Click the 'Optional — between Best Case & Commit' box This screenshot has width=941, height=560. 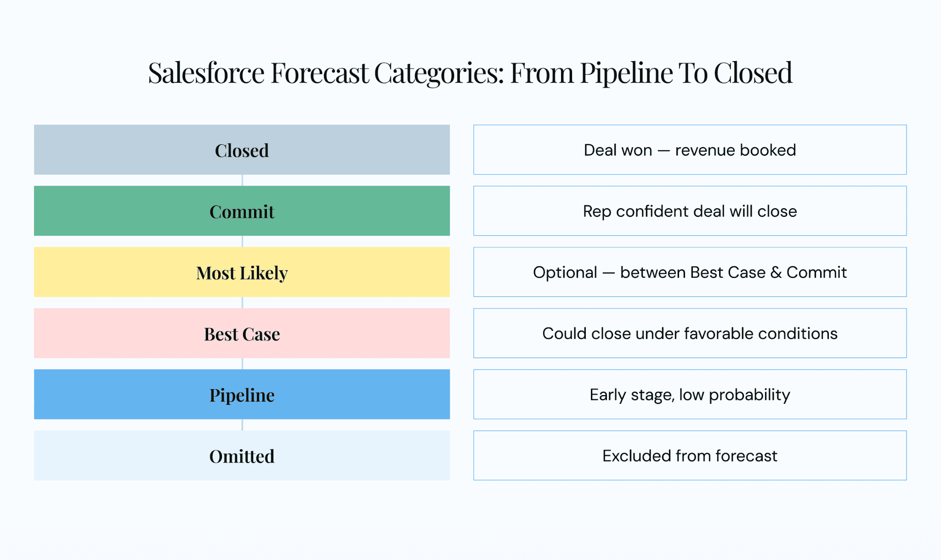(x=690, y=272)
